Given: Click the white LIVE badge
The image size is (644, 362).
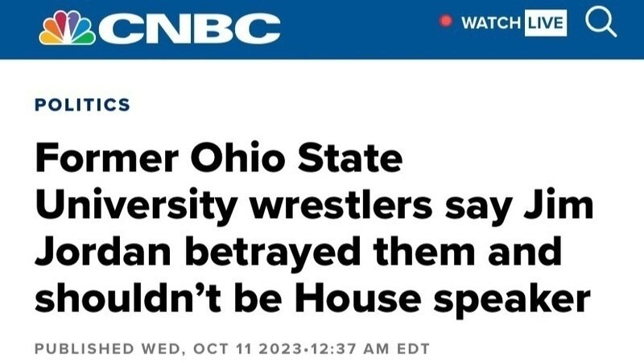Looking at the screenshot, I should 545,23.
